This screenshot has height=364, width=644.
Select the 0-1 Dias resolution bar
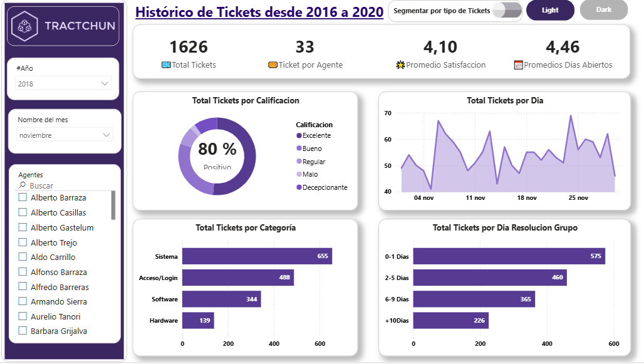[x=509, y=256]
